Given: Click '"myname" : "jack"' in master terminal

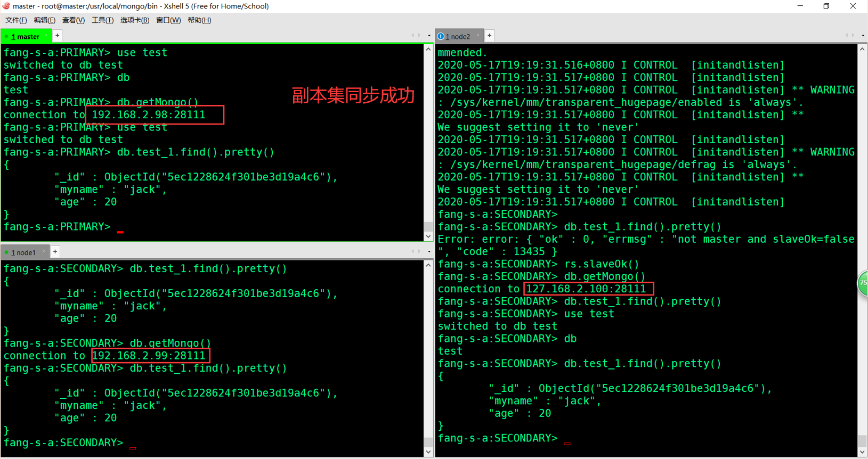Looking at the screenshot, I should pos(111,189).
